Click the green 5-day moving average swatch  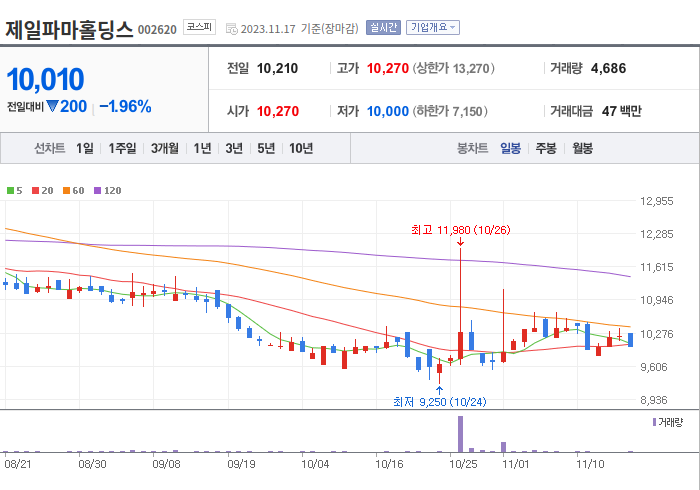pyautogui.click(x=10, y=191)
